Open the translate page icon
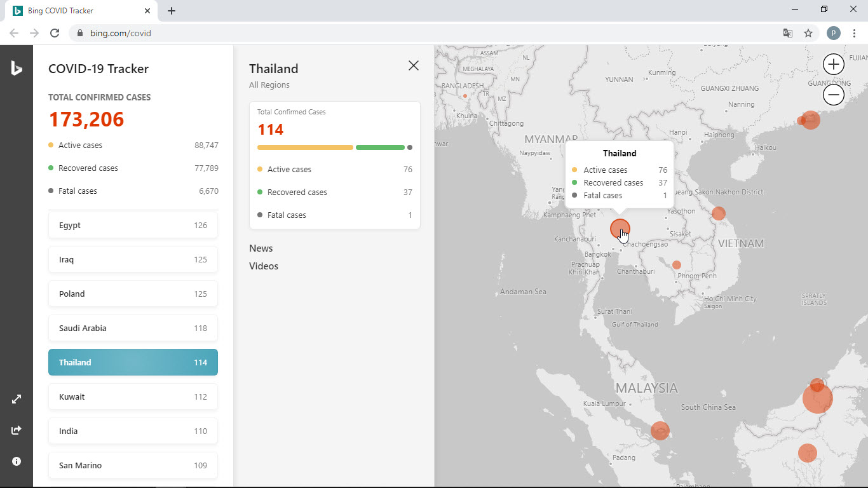The height and width of the screenshot is (488, 868). click(787, 33)
